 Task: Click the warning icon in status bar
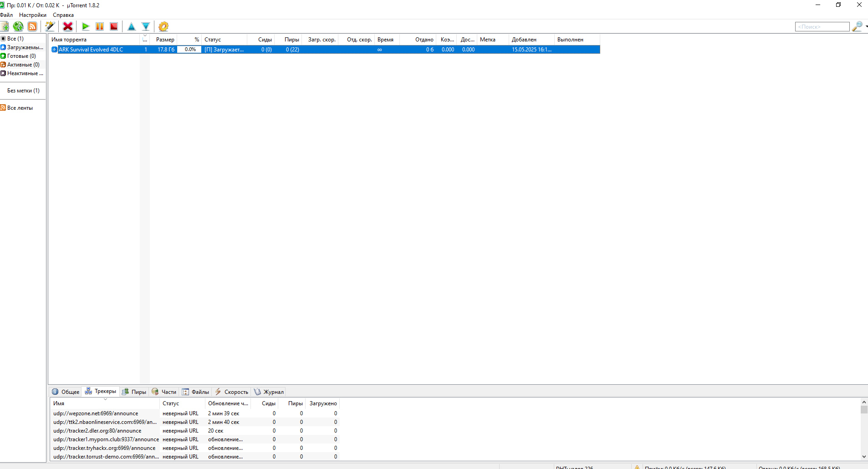pos(637,467)
